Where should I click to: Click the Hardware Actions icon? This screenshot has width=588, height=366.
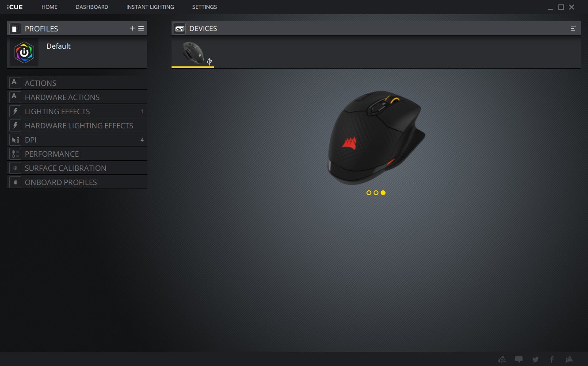(15, 97)
